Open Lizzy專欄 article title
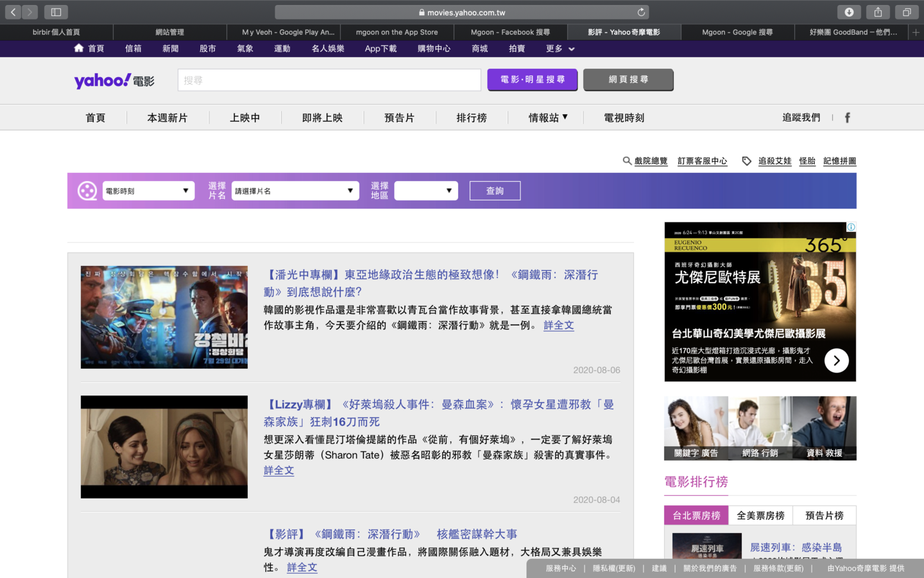The height and width of the screenshot is (578, 924). point(439,413)
